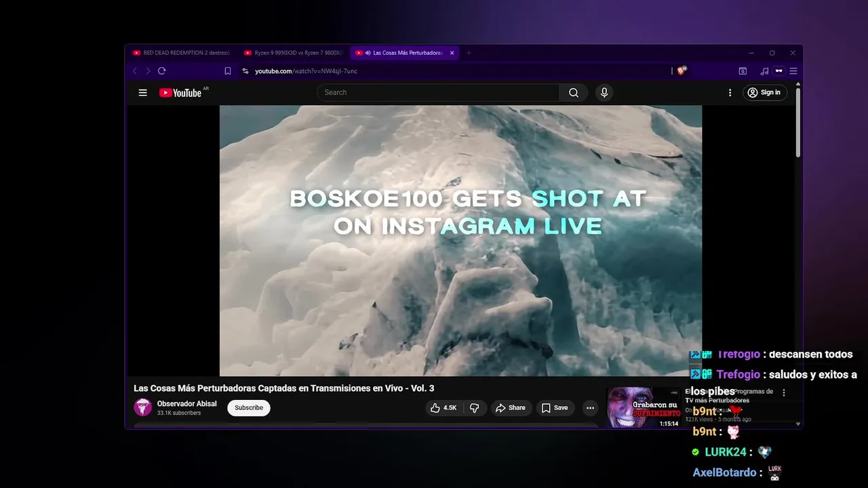The height and width of the screenshot is (488, 868).
Task: Focus the YouTube Search field
Action: click(x=438, y=93)
